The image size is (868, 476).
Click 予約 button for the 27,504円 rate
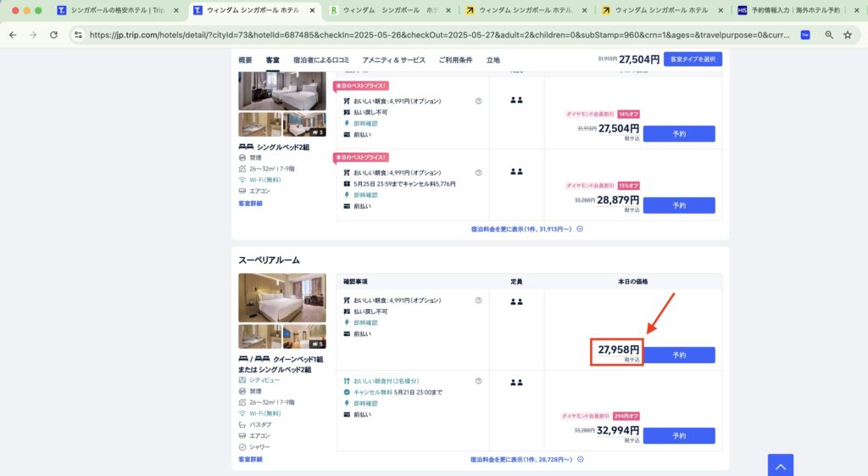tap(679, 133)
